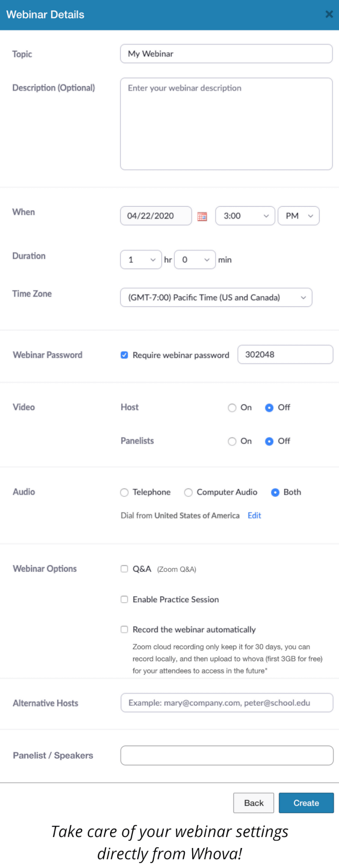Uncheck Require webinar password checkbox

point(124,355)
